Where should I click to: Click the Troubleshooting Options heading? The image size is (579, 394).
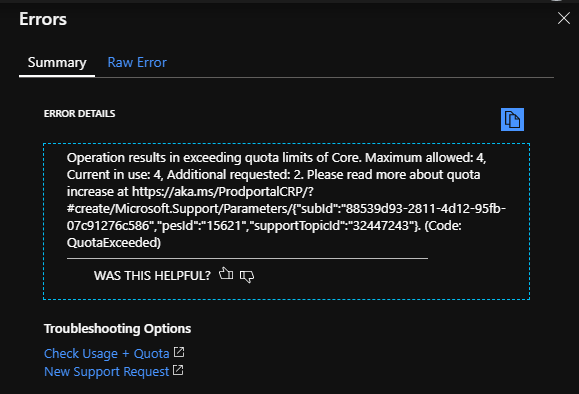[x=117, y=329]
